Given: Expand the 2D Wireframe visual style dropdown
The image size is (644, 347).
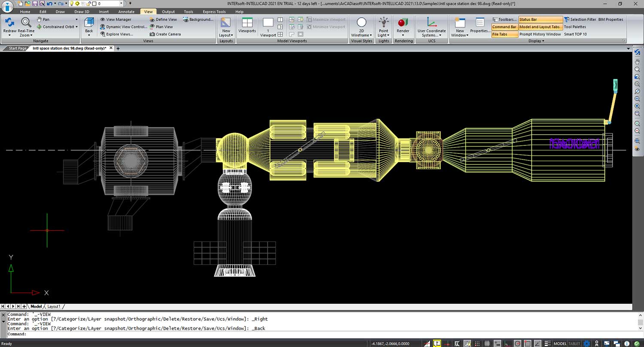Looking at the screenshot, I should [361, 35].
